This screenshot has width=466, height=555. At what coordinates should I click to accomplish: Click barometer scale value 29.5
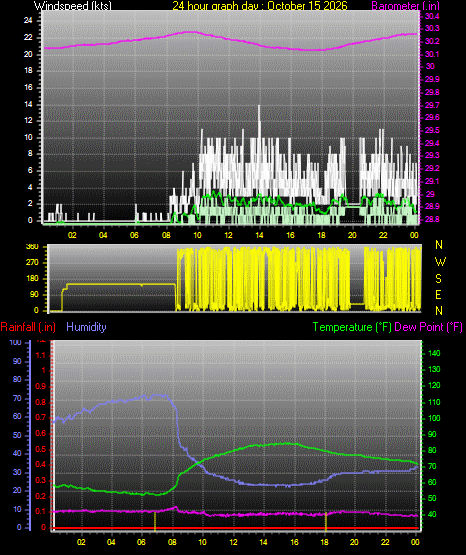[432, 130]
